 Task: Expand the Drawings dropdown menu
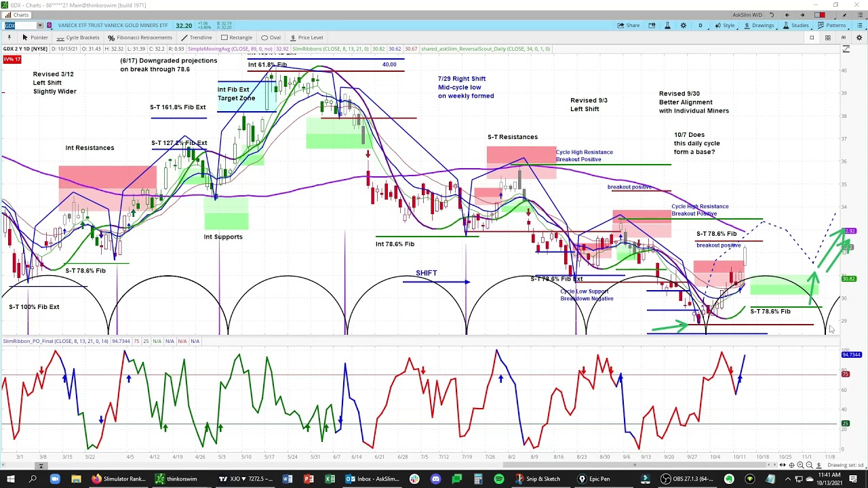(759, 26)
